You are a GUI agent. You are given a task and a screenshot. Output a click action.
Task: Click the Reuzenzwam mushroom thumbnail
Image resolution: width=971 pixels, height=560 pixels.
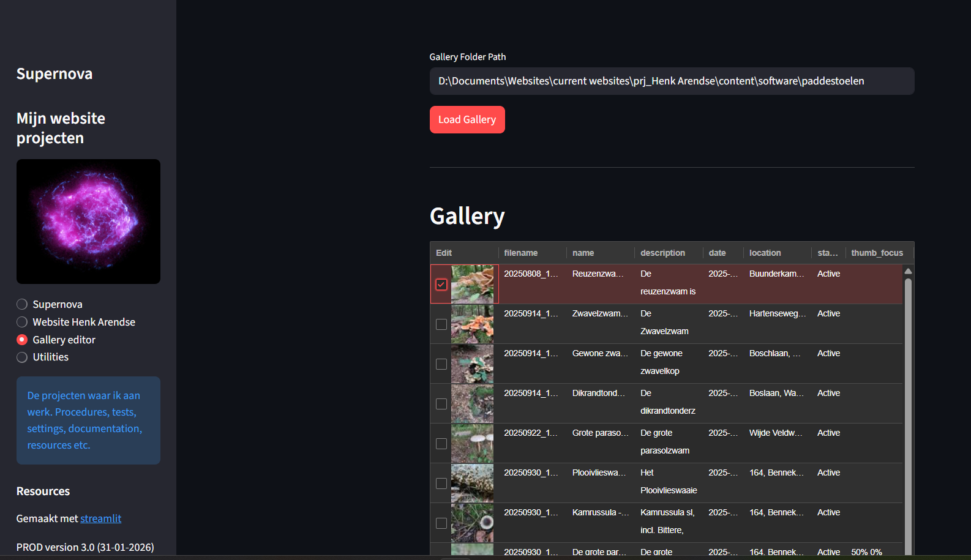472,284
